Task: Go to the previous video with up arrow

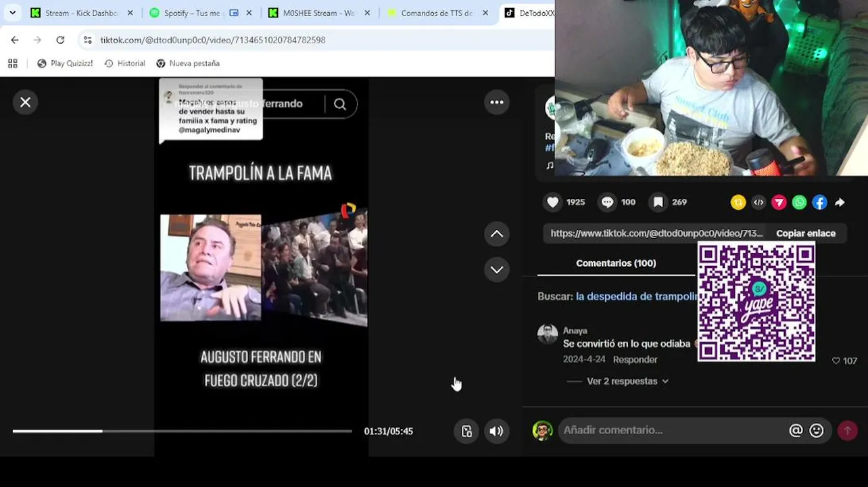Action: (x=497, y=234)
